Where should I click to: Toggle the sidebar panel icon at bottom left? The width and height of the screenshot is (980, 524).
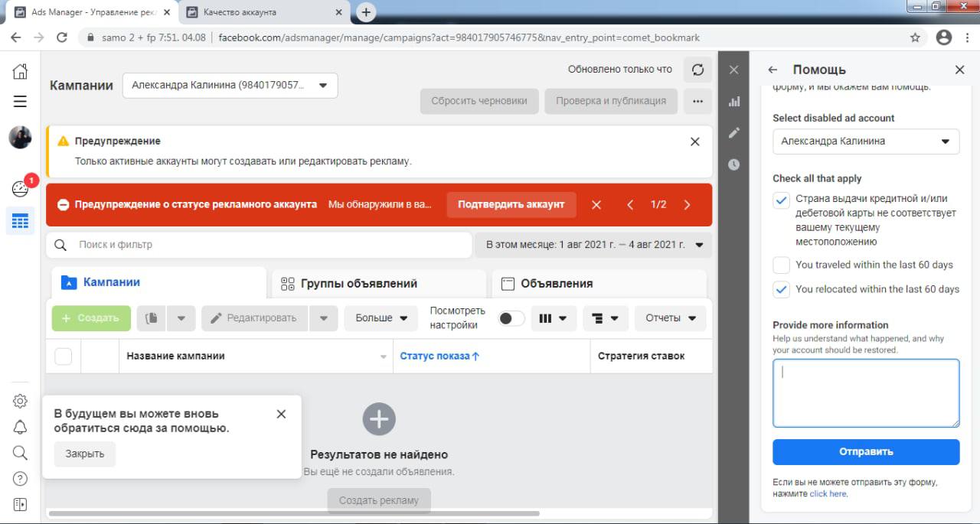tap(20, 504)
